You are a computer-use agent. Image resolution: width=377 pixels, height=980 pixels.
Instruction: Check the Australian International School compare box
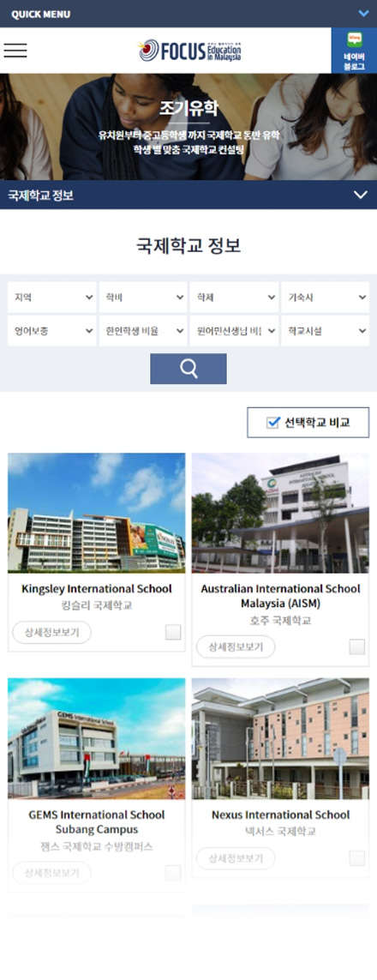(357, 646)
